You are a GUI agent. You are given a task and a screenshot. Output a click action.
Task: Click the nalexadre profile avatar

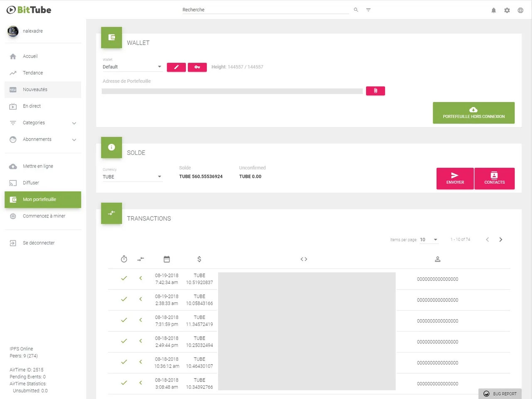(13, 31)
